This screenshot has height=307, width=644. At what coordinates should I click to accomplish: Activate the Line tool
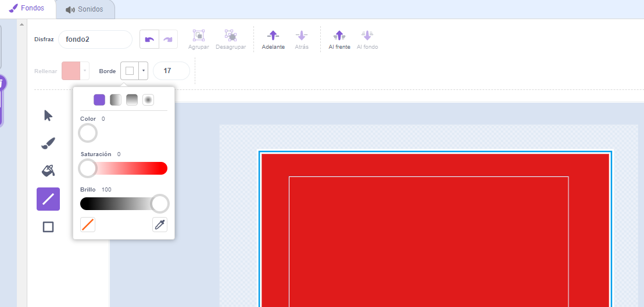pos(48,199)
